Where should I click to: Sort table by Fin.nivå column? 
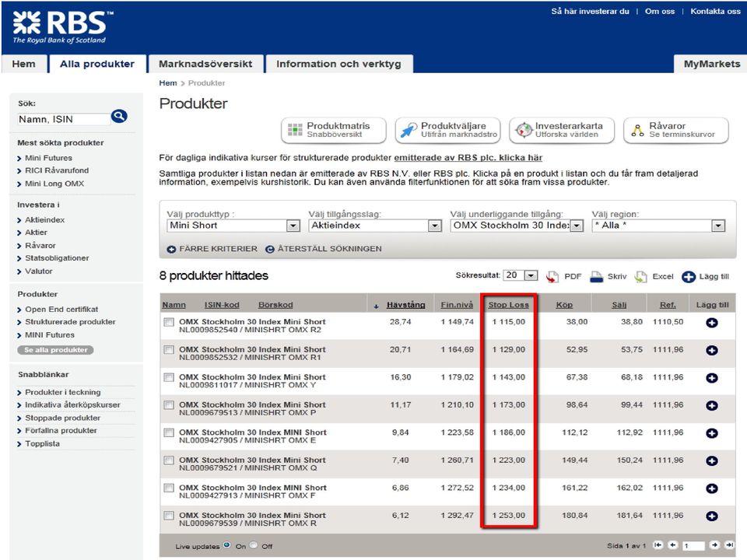457,305
